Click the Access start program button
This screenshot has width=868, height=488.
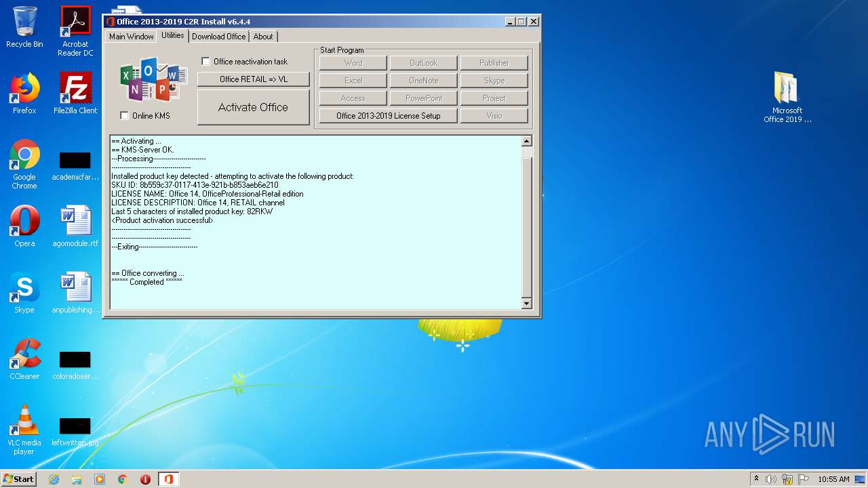click(x=353, y=98)
